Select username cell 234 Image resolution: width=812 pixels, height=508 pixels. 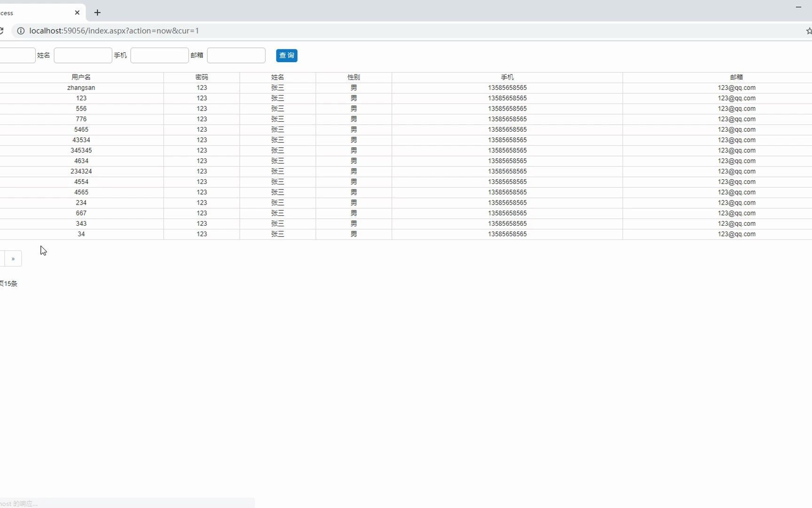pyautogui.click(x=81, y=203)
